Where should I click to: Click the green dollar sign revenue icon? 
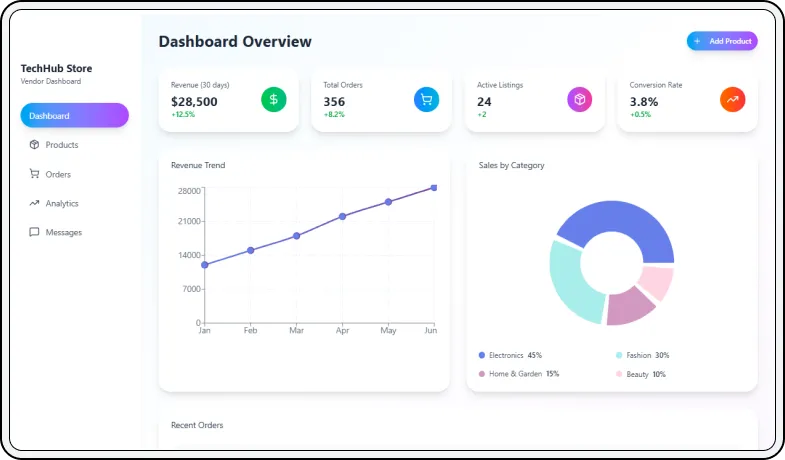coord(274,99)
